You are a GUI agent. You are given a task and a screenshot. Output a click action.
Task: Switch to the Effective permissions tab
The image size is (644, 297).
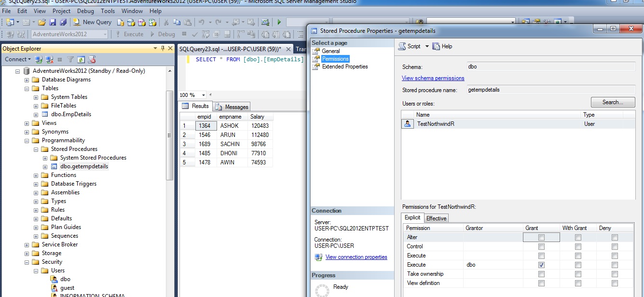pos(436,218)
